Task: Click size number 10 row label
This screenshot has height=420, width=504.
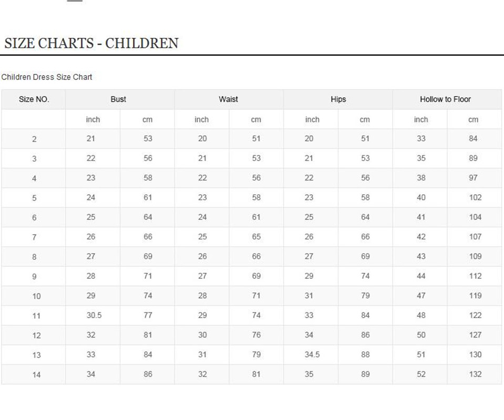Action: [x=36, y=296]
